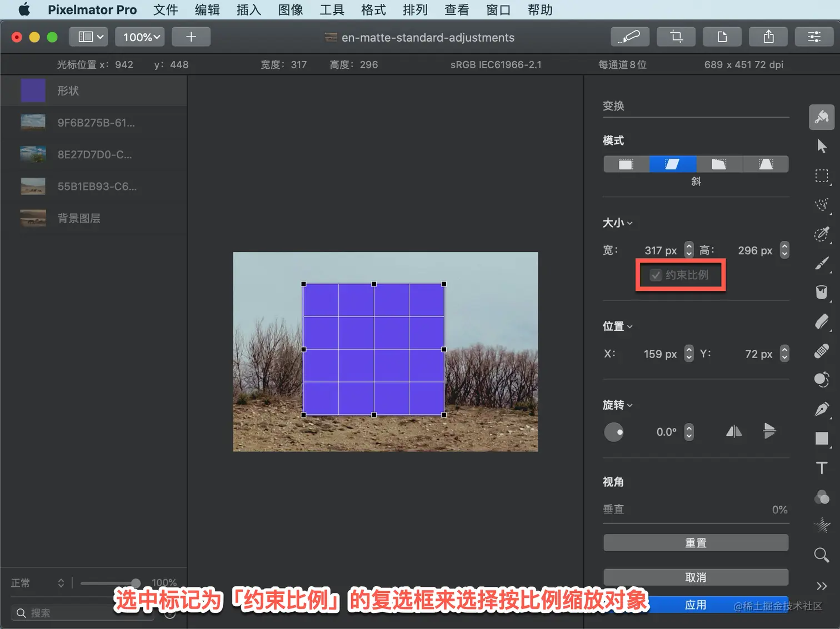This screenshot has width=840, height=629.
Task: Select the Arrange and Style tool icon
Action: [x=821, y=117]
